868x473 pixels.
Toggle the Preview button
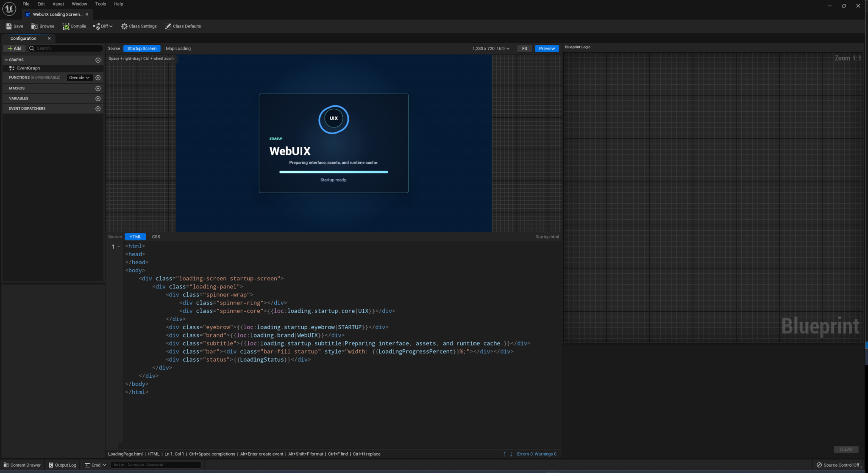[547, 49]
